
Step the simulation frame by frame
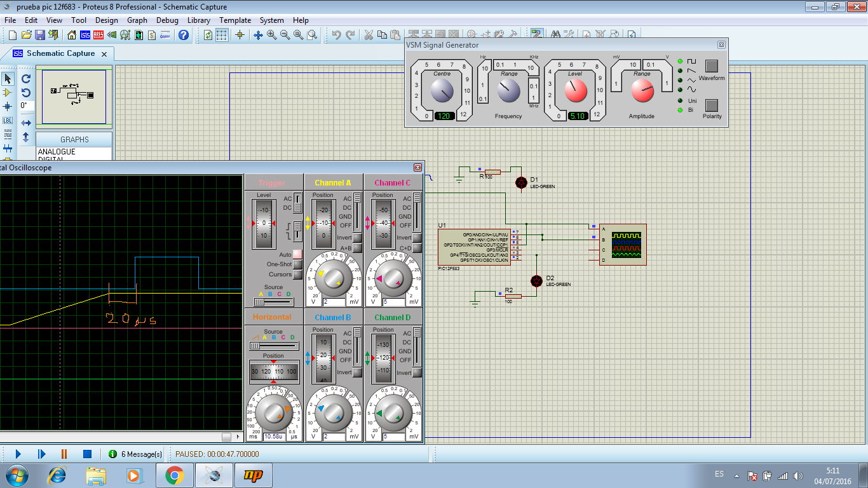pos(41,454)
